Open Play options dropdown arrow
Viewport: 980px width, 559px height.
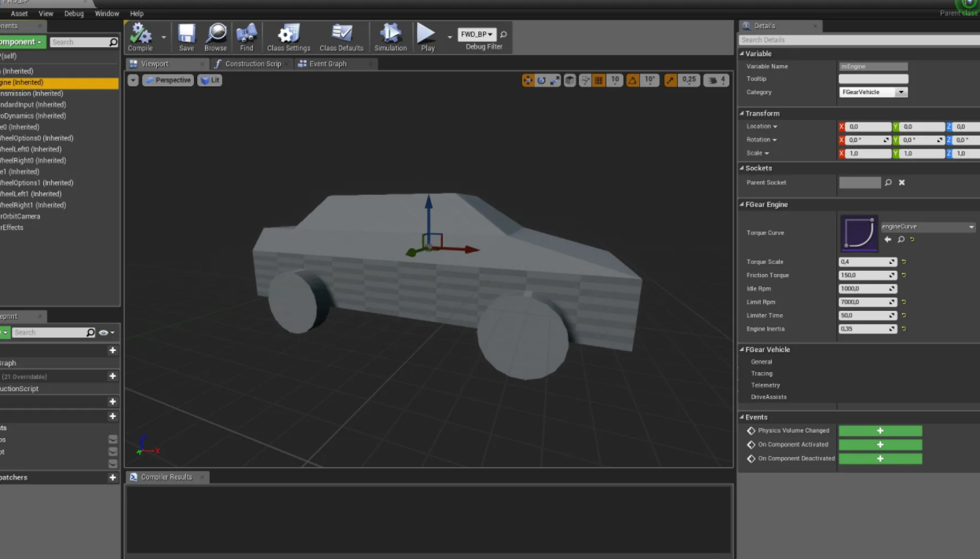449,37
